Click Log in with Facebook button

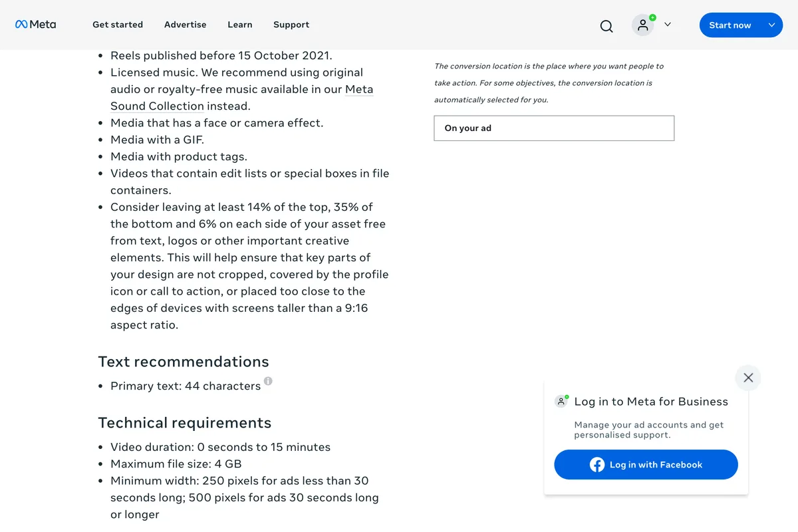tap(646, 465)
